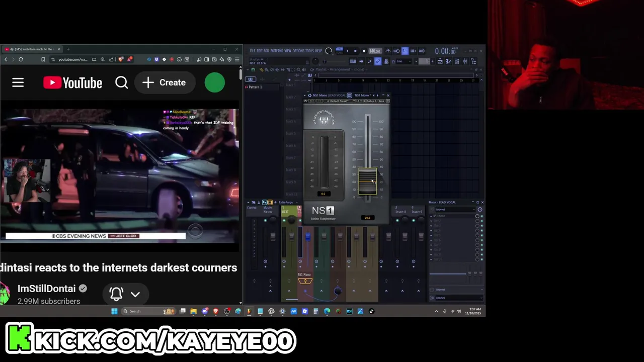Open FL Studio PATTERNS menu

point(277,51)
